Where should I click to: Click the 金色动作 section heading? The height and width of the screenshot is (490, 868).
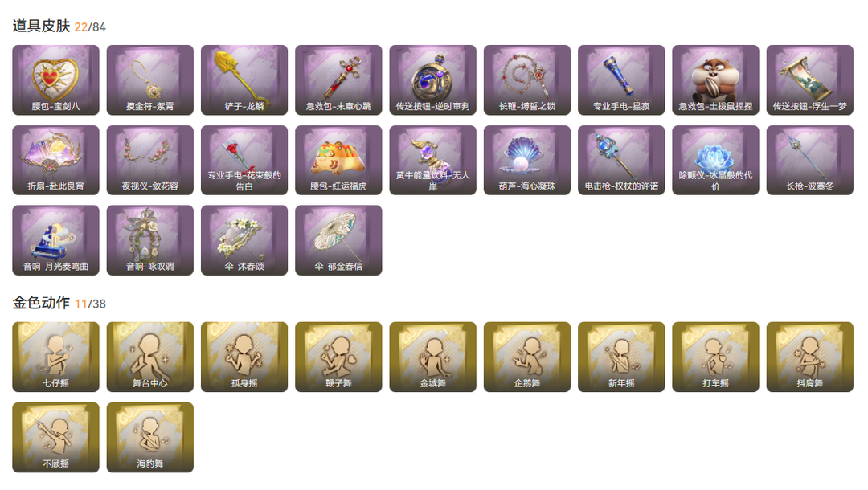tap(42, 303)
